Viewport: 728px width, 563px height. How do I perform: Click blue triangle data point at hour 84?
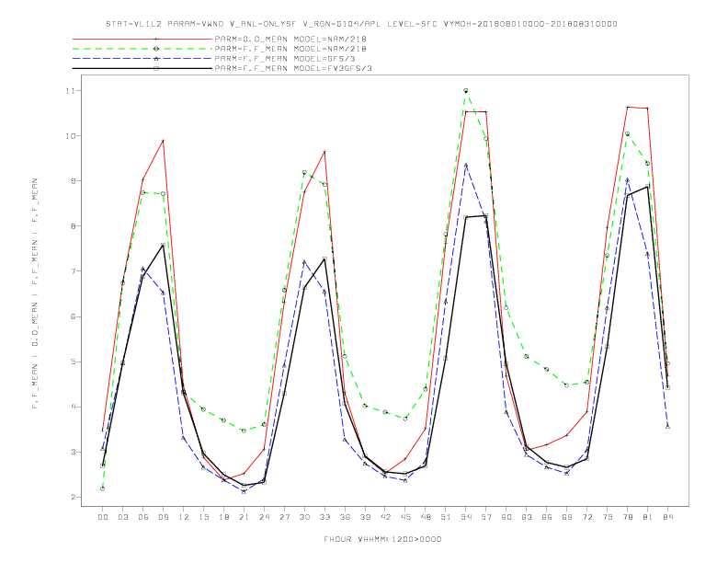click(667, 427)
